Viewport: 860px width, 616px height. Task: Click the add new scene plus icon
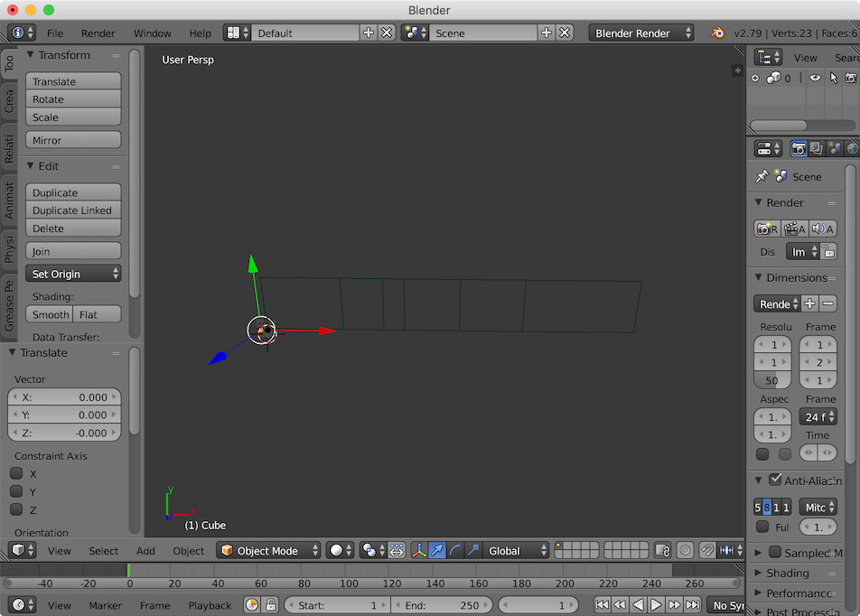pyautogui.click(x=546, y=33)
